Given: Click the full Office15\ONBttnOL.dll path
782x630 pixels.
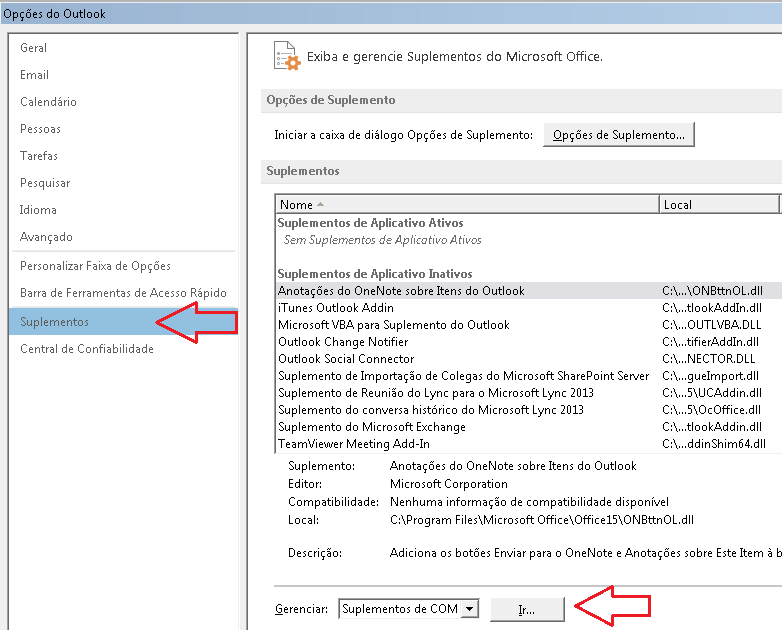Looking at the screenshot, I should [542, 520].
